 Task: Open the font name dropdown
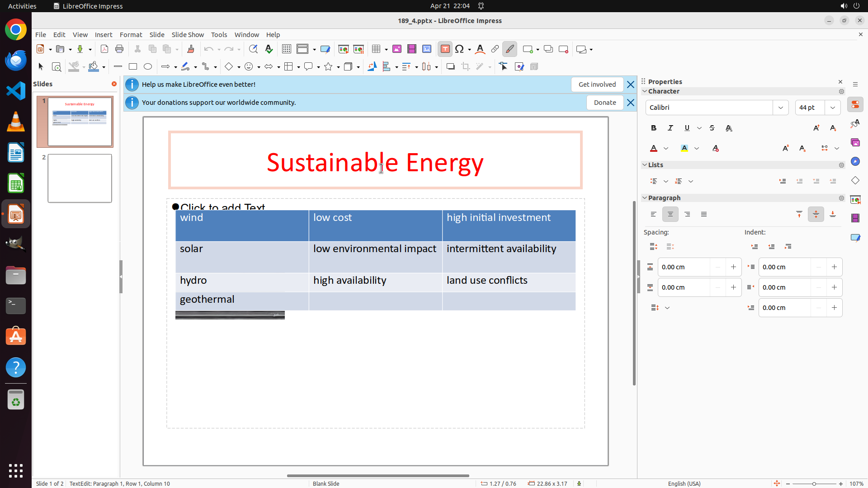point(781,108)
